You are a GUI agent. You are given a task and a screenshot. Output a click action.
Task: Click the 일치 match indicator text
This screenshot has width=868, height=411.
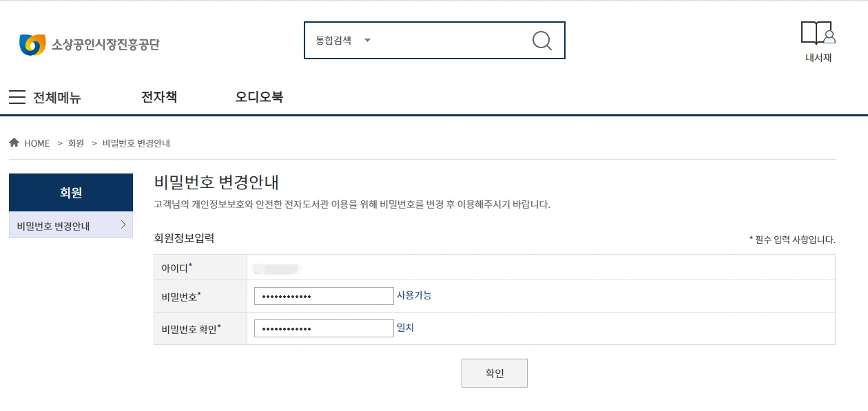click(406, 327)
